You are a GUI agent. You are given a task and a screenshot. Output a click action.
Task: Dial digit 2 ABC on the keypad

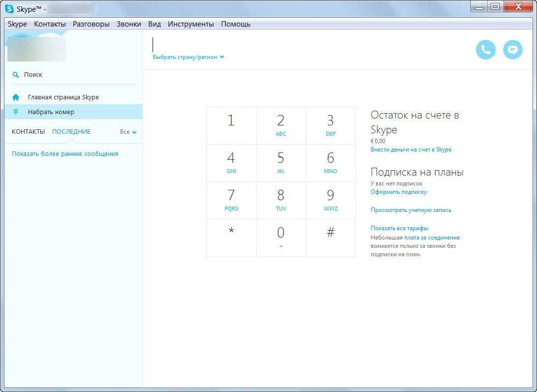coord(281,125)
